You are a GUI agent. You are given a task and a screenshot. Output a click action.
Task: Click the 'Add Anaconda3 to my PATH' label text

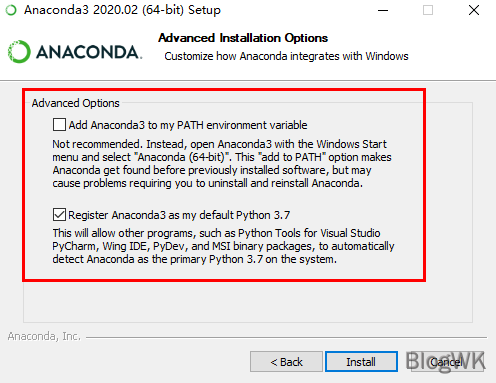point(188,125)
